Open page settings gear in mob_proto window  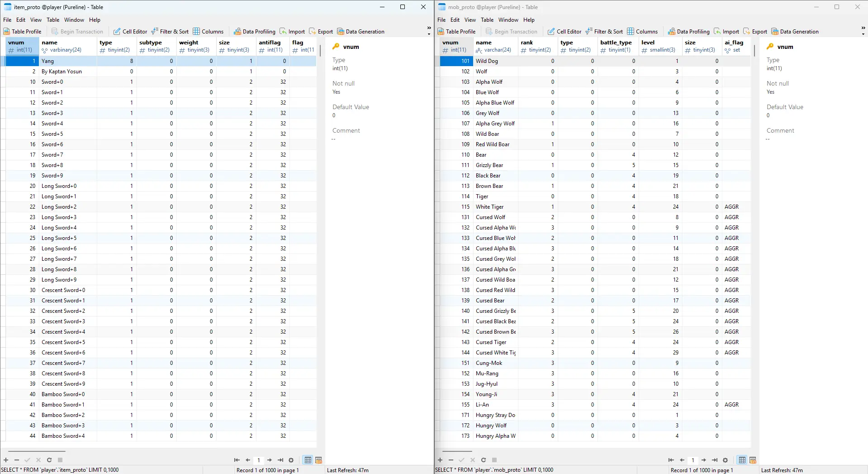click(x=726, y=460)
